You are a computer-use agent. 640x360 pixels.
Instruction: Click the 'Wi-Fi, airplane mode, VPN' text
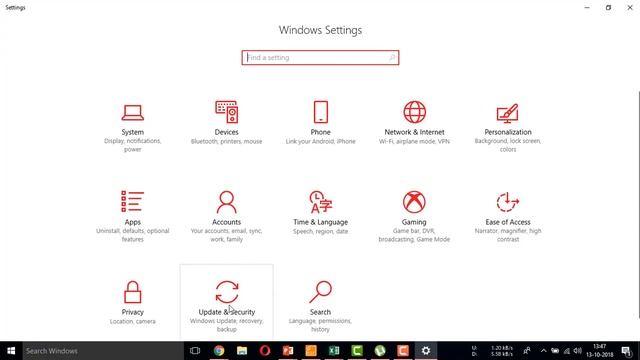click(414, 141)
